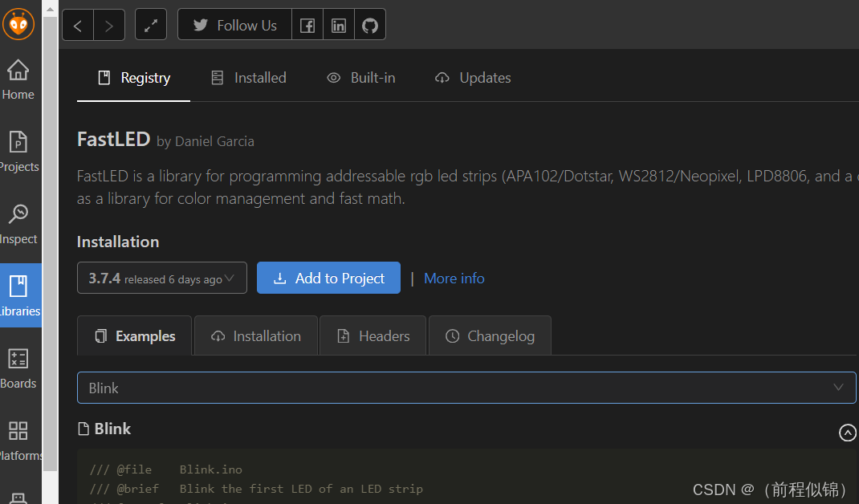Click the Blink file heading
859x504 pixels.
coord(104,429)
